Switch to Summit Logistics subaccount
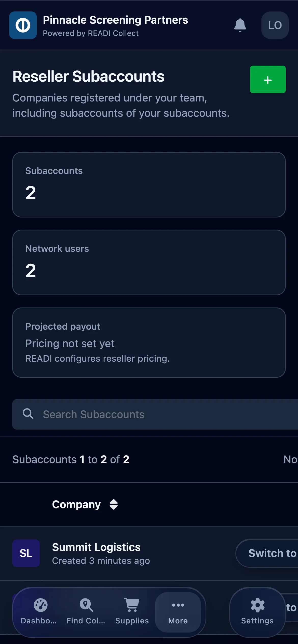 [267, 553]
